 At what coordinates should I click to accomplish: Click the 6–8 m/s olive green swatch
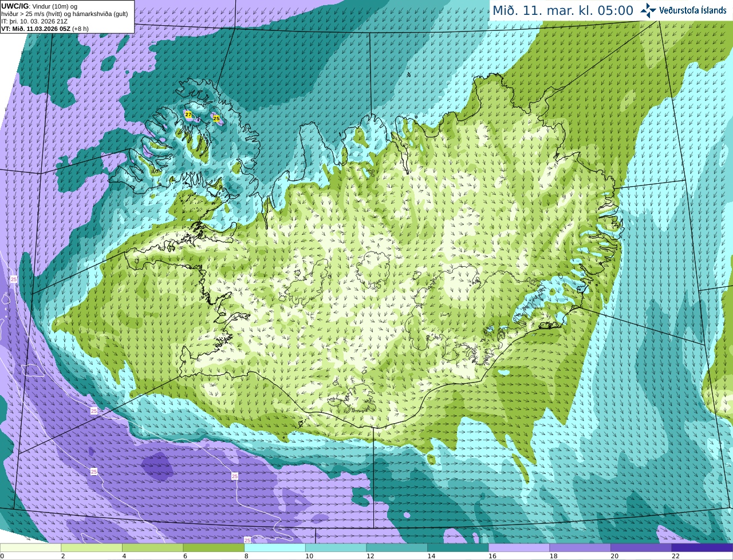coord(214,548)
